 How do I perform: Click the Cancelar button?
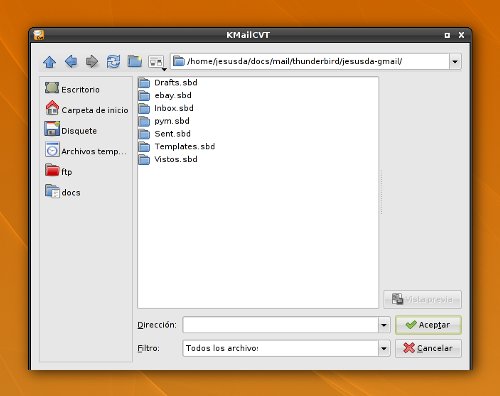428,348
